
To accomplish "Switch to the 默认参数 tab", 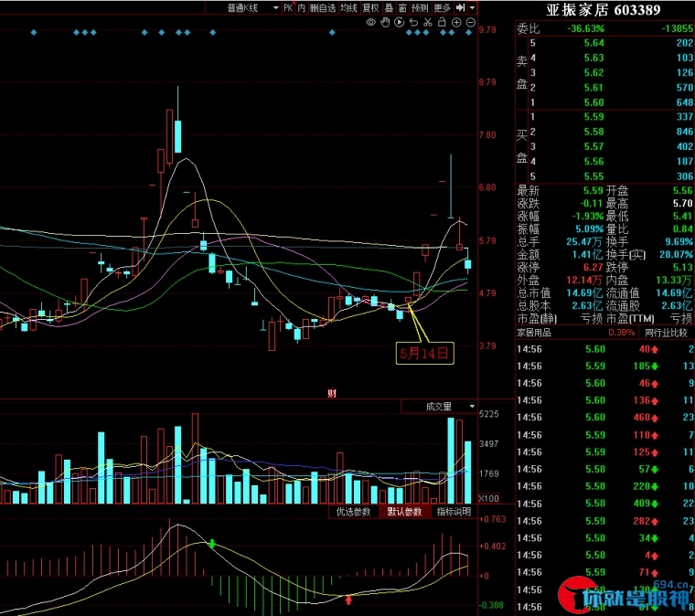I will tap(404, 512).
